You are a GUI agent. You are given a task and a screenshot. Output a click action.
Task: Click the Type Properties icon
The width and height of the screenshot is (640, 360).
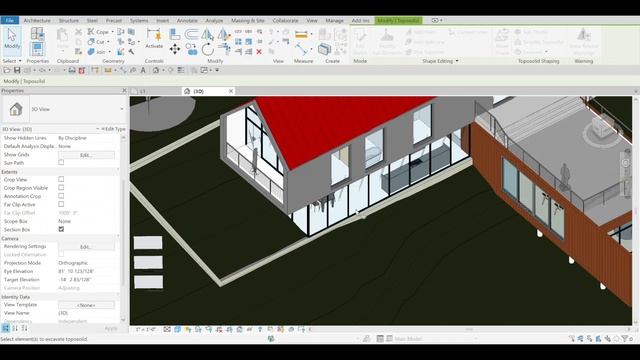38,33
